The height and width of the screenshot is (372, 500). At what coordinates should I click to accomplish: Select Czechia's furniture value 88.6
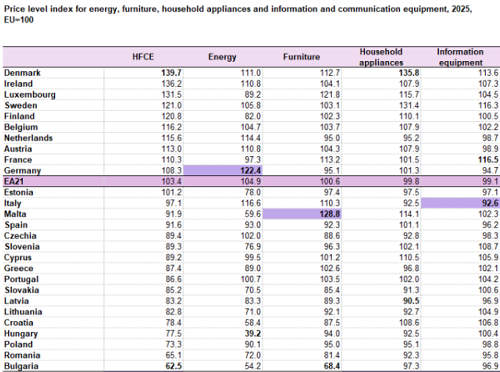tap(332, 236)
